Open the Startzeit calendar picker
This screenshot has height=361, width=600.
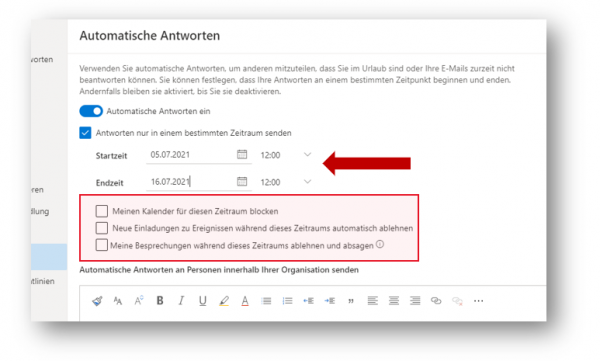click(x=242, y=154)
